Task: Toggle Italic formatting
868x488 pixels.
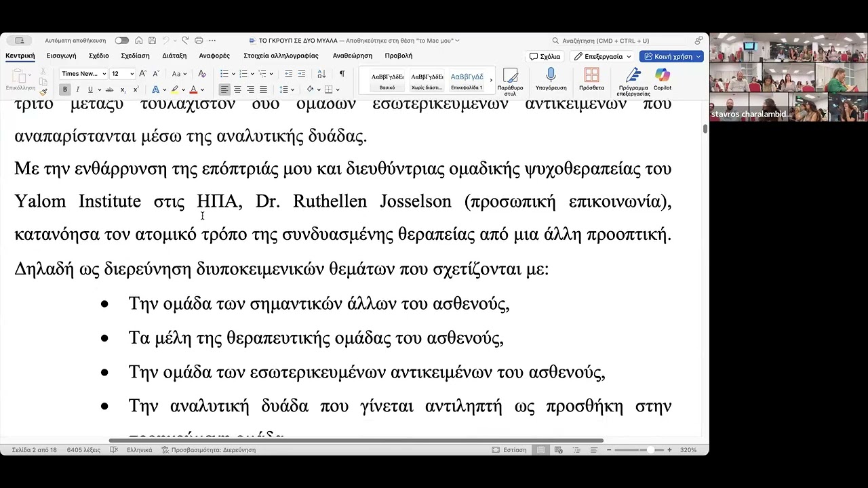Action: pyautogui.click(x=77, y=89)
